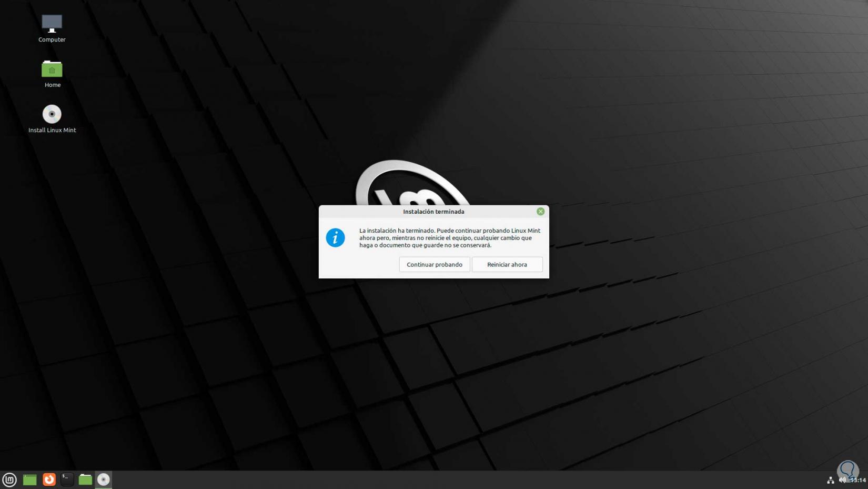The height and width of the screenshot is (489, 868).
Task: Show desktop using the green panel icon
Action: (x=29, y=480)
